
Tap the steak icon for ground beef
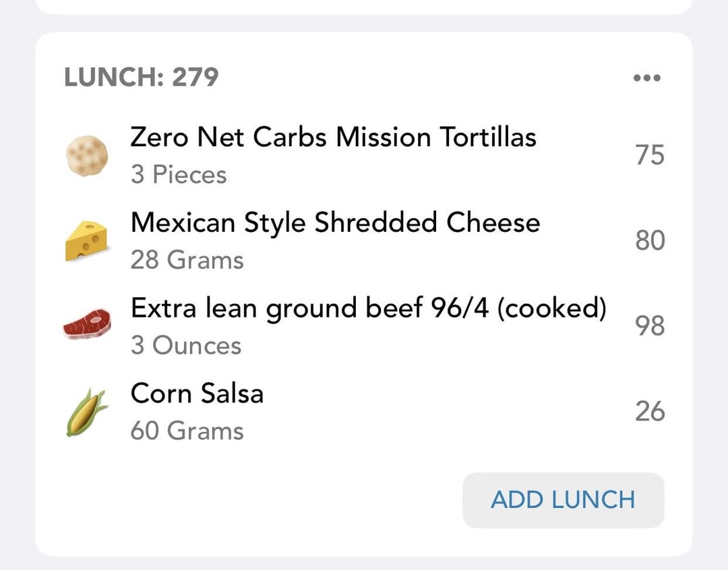tap(87, 324)
